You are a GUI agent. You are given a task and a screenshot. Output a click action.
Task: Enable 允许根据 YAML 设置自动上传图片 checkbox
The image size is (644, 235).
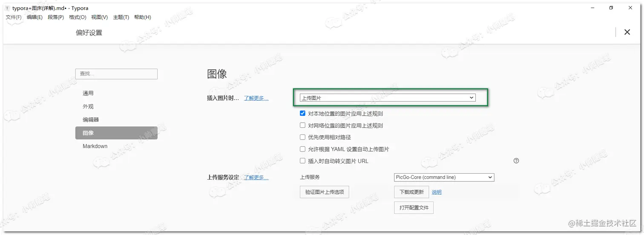pyautogui.click(x=302, y=149)
